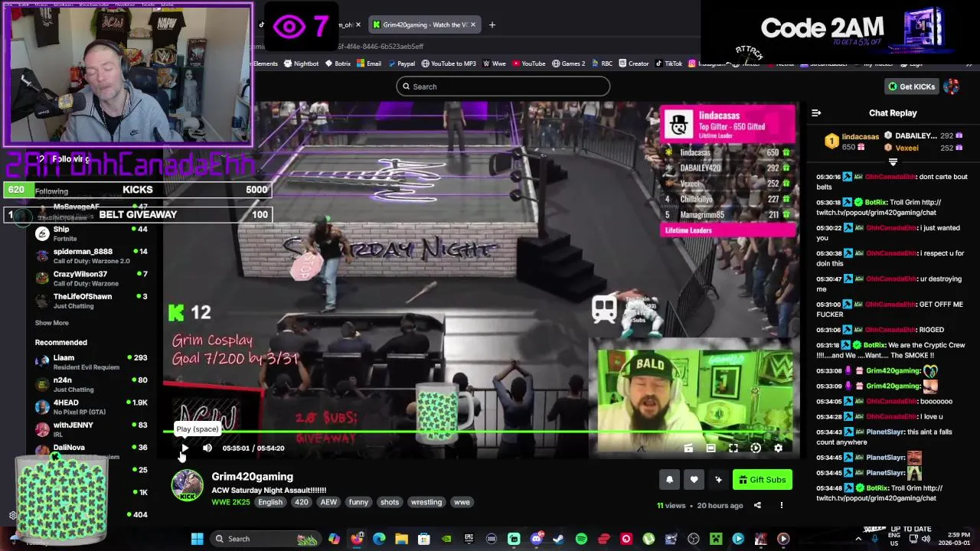Screen dimensions: 980x551
Task: Open Ship channel in sidebar
Action: point(90,233)
